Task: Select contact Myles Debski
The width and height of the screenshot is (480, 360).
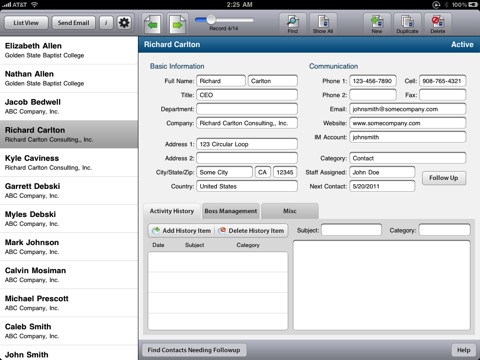Action: [69, 219]
